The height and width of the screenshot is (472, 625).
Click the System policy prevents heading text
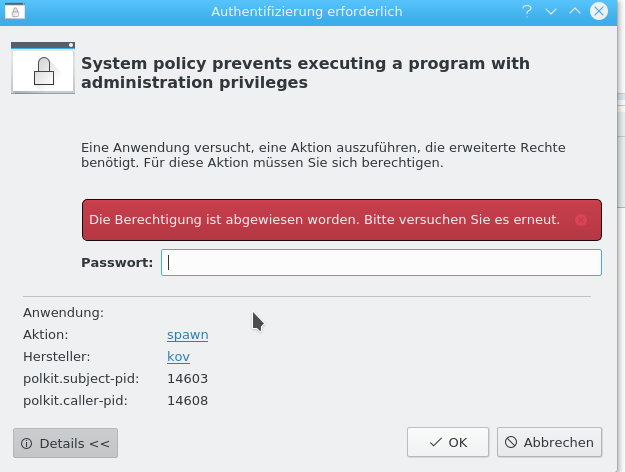(x=305, y=73)
